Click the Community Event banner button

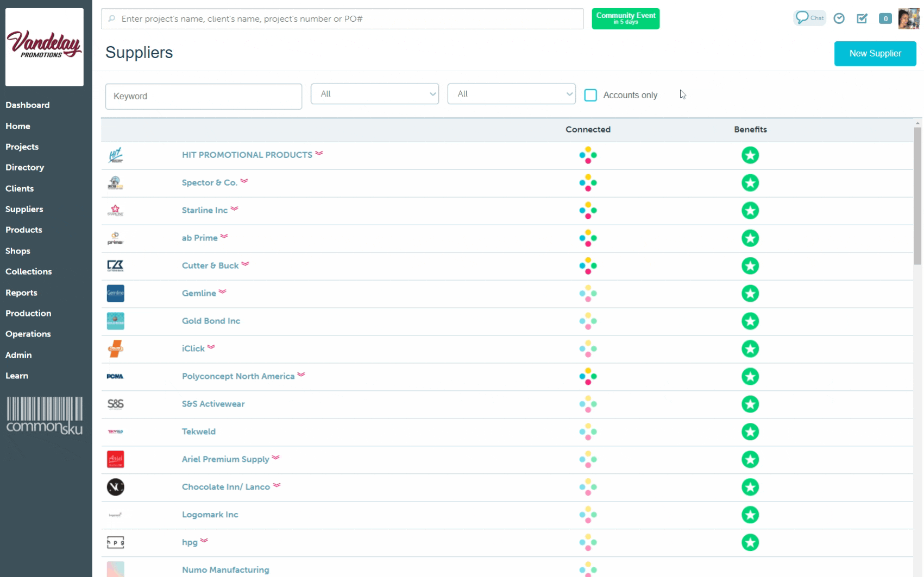click(625, 18)
